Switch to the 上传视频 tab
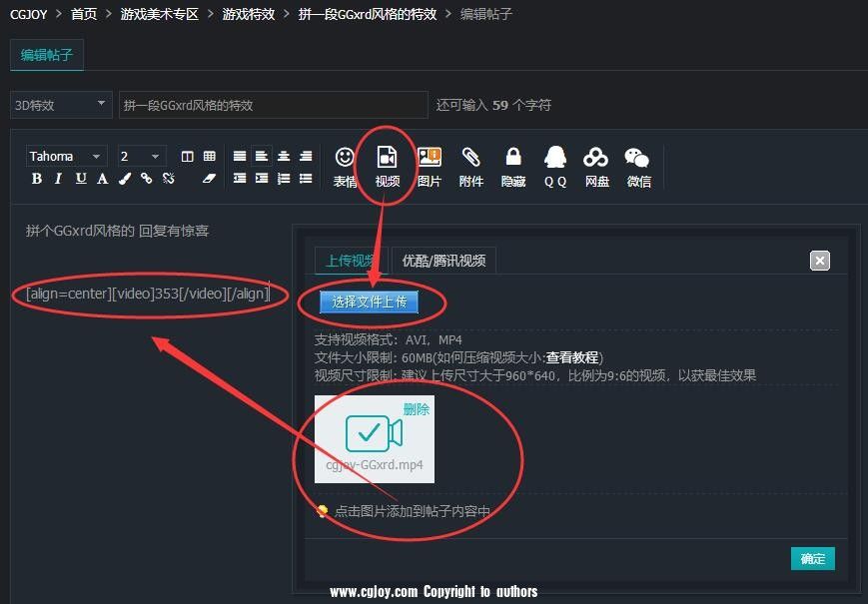Image resolution: width=868 pixels, height=604 pixels. click(351, 261)
